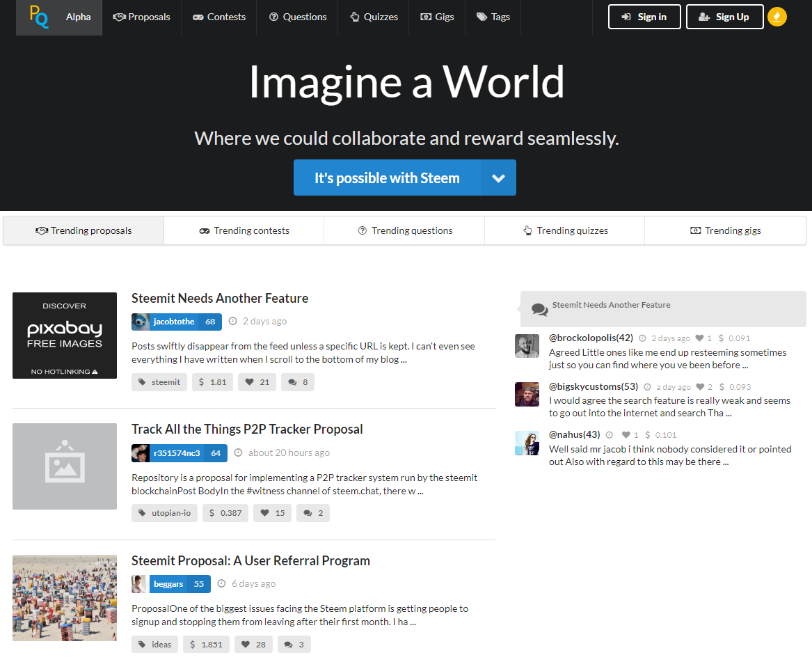Screen dimensions: 812x669
Task: Click $0.091 payout on brockolopolis comment
Action: (x=734, y=338)
